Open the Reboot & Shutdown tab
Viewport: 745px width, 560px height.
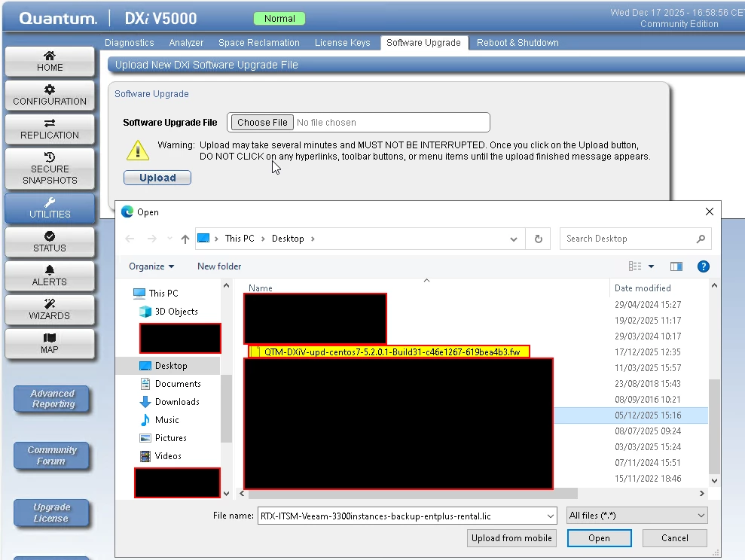click(518, 43)
